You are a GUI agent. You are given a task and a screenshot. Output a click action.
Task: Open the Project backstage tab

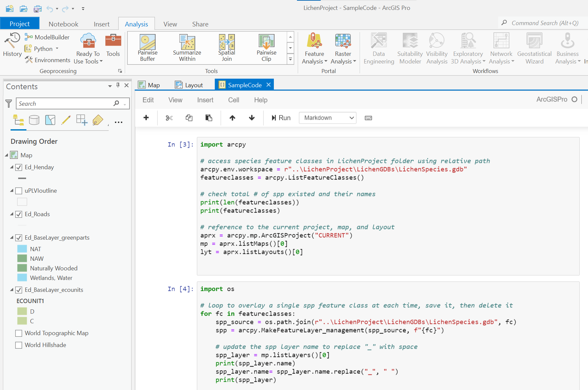pyautogui.click(x=20, y=24)
